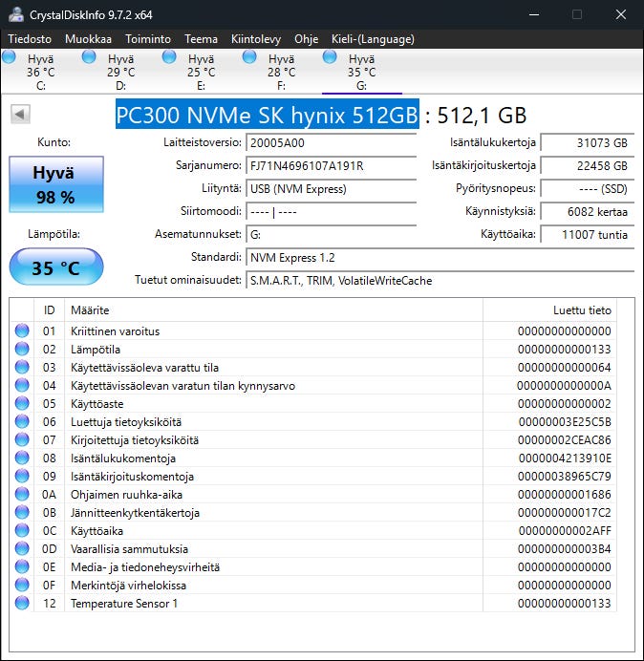The image size is (644, 661).
Task: Click the Määrite column header
Action: (272, 310)
